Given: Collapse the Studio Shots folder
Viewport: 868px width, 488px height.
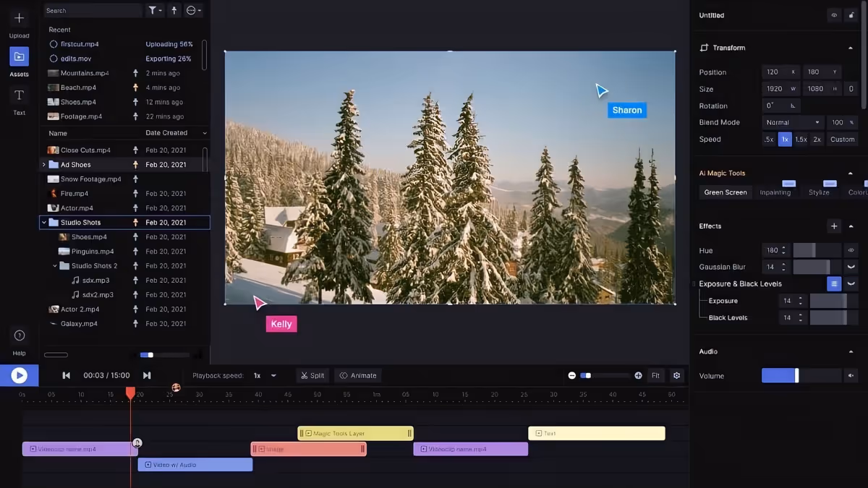Looking at the screenshot, I should [44, 223].
